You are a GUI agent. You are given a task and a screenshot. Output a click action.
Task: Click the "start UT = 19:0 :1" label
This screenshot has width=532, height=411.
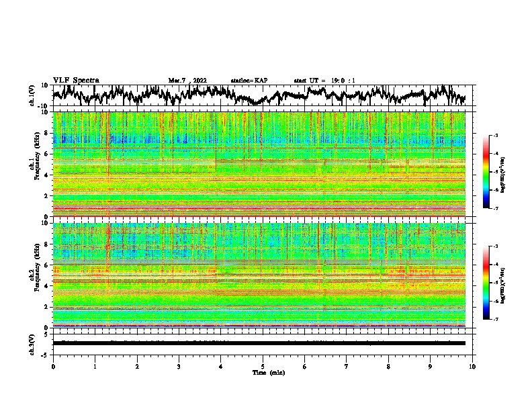pyautogui.click(x=324, y=81)
